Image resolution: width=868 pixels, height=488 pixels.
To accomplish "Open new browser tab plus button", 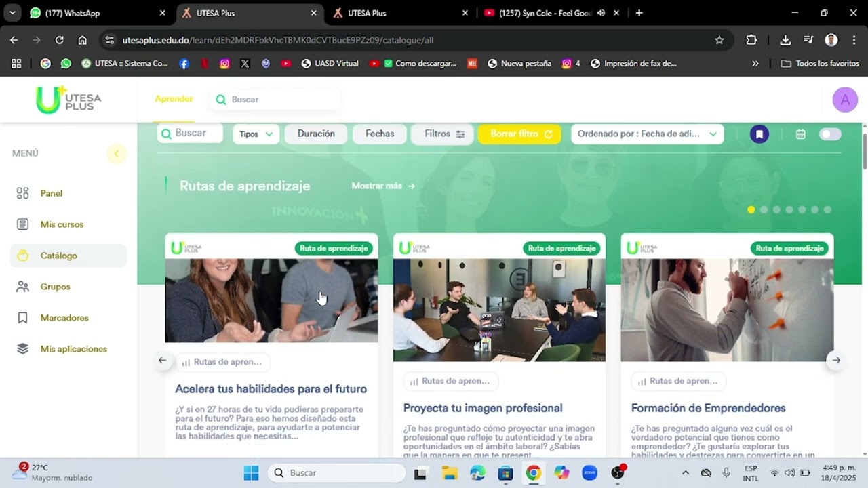I will [x=639, y=13].
